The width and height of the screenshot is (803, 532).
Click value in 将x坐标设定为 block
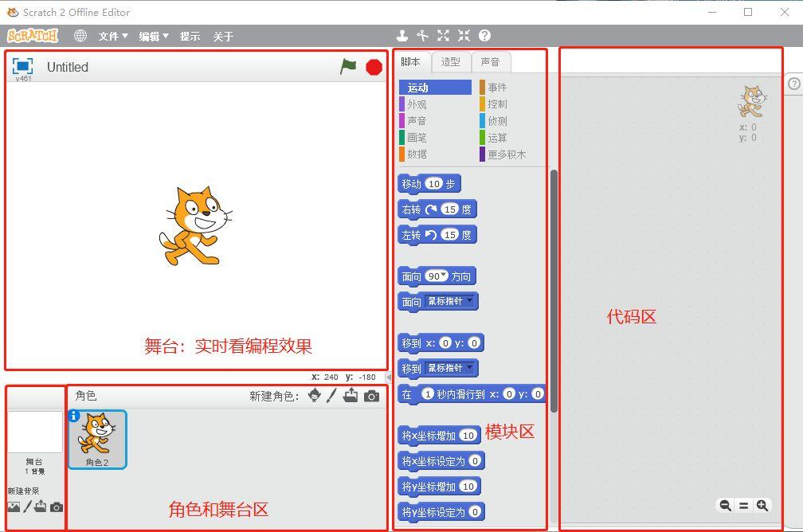point(475,461)
